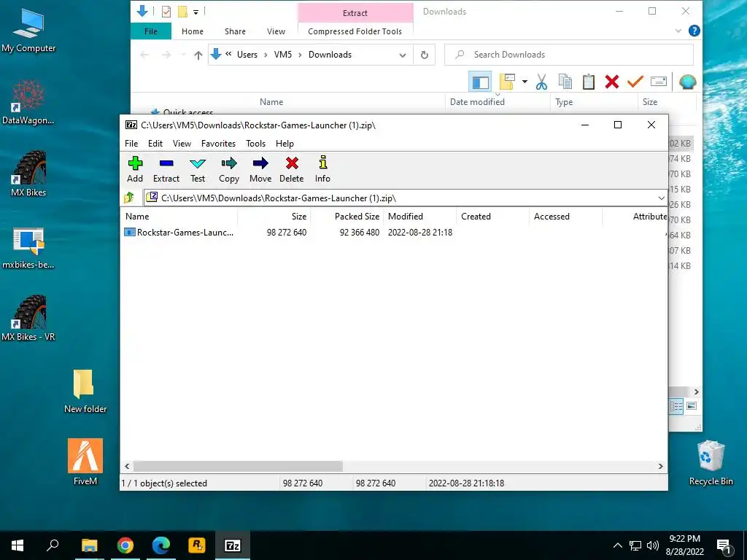Refresh the Downloads folder in Explorer
The width and height of the screenshot is (747, 560).
tap(424, 55)
